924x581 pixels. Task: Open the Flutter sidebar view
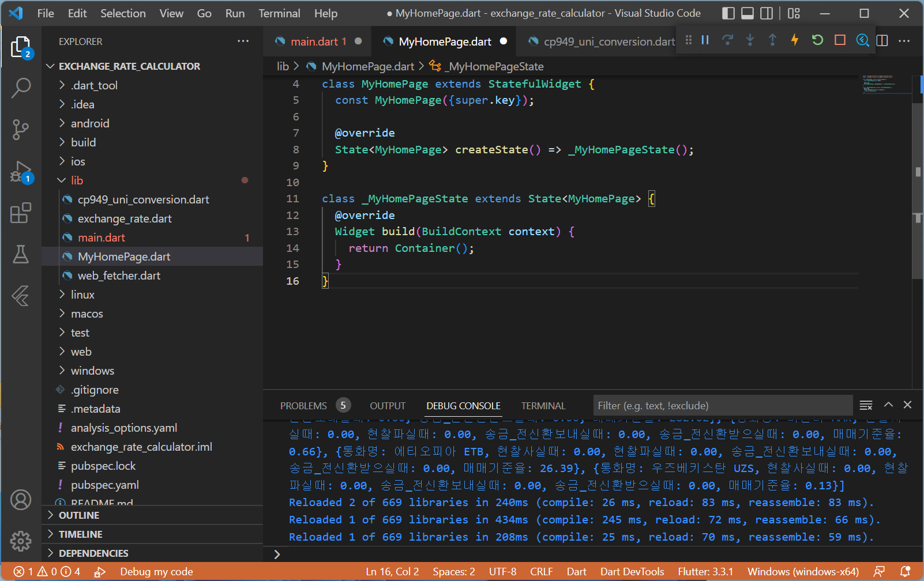pos(21,296)
